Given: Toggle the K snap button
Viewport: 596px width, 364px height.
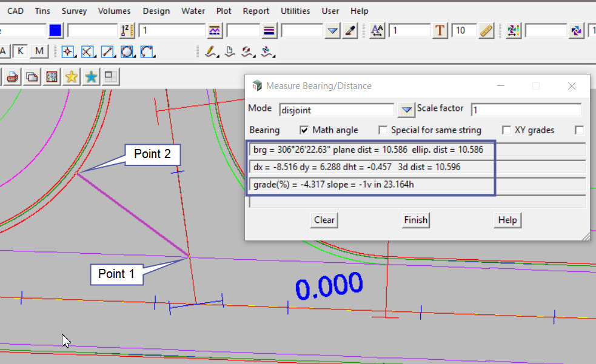Looking at the screenshot, I should (21, 51).
